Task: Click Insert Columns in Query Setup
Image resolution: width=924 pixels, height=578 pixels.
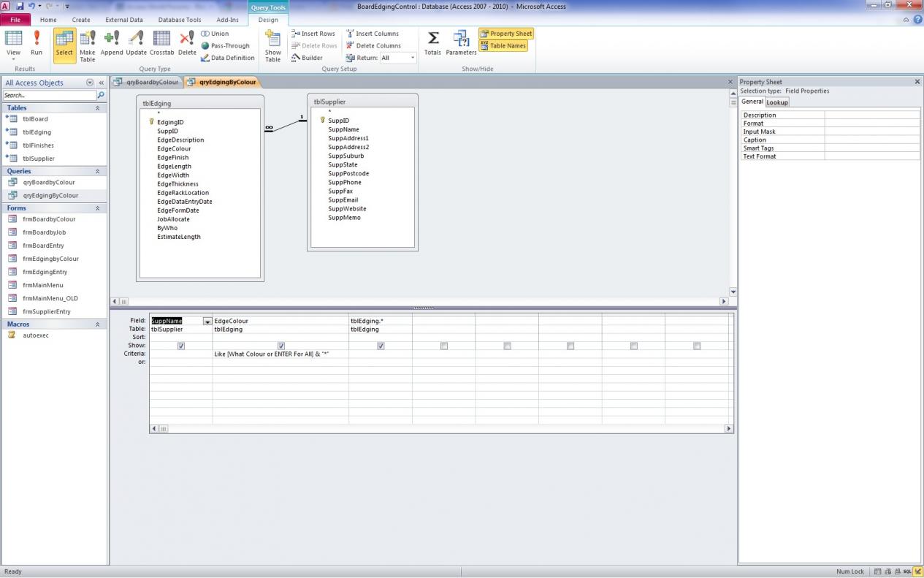Action: tap(373, 34)
